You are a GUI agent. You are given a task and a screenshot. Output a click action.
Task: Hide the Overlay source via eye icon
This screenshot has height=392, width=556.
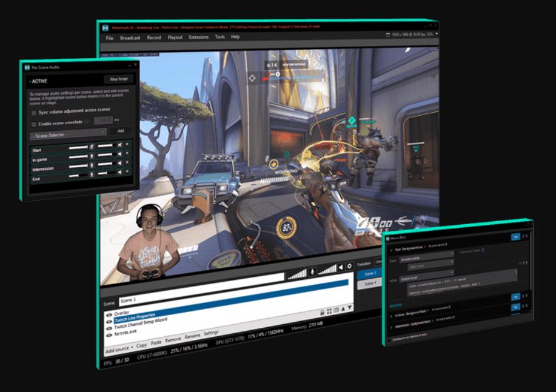pyautogui.click(x=109, y=314)
